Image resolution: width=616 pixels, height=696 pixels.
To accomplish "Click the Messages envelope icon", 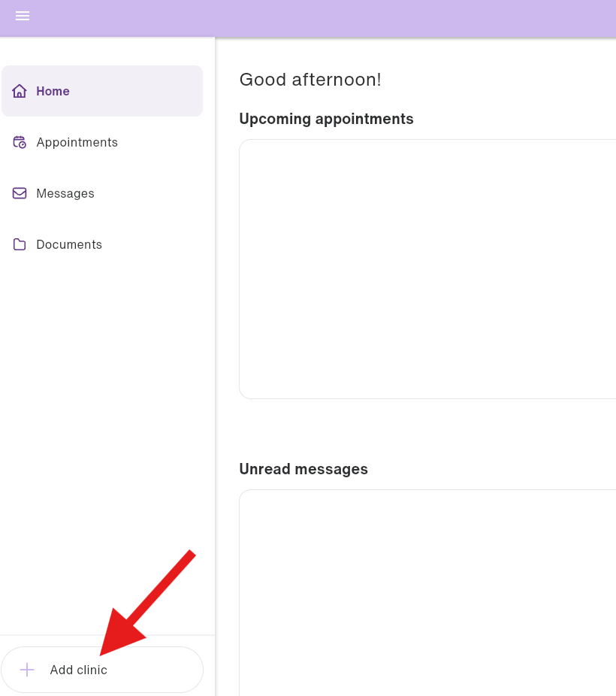I will click(x=20, y=193).
